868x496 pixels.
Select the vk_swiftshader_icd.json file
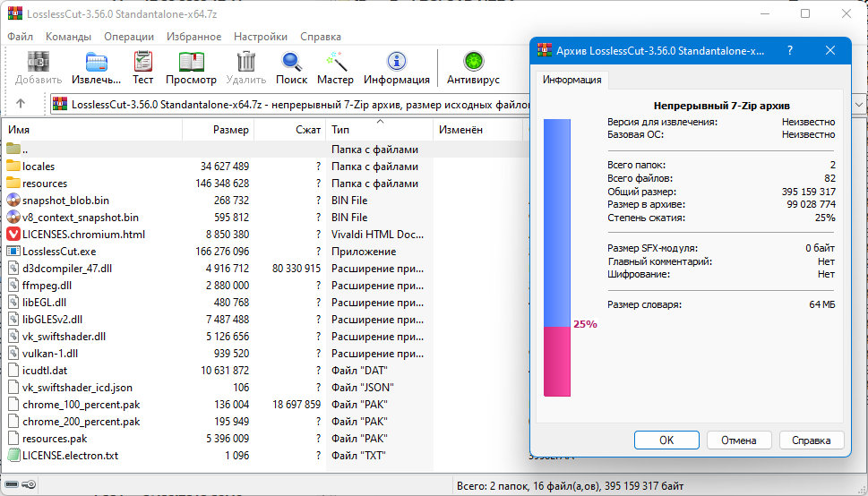coord(77,388)
